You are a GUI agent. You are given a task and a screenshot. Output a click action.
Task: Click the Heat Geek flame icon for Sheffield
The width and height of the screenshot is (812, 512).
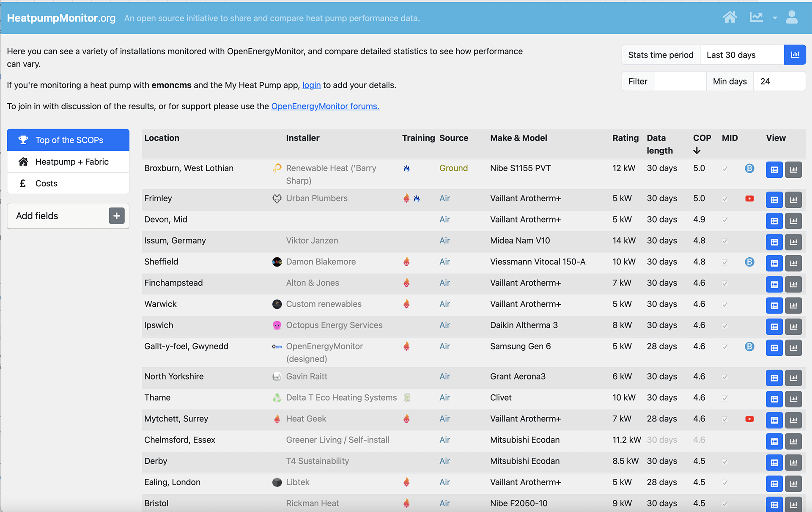[x=406, y=262]
